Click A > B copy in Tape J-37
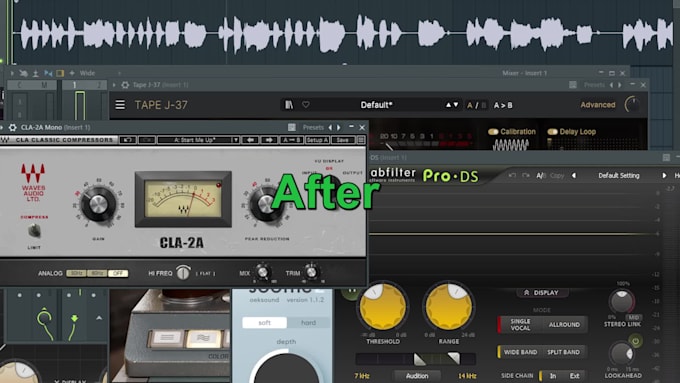The width and height of the screenshot is (680, 383). 503,105
